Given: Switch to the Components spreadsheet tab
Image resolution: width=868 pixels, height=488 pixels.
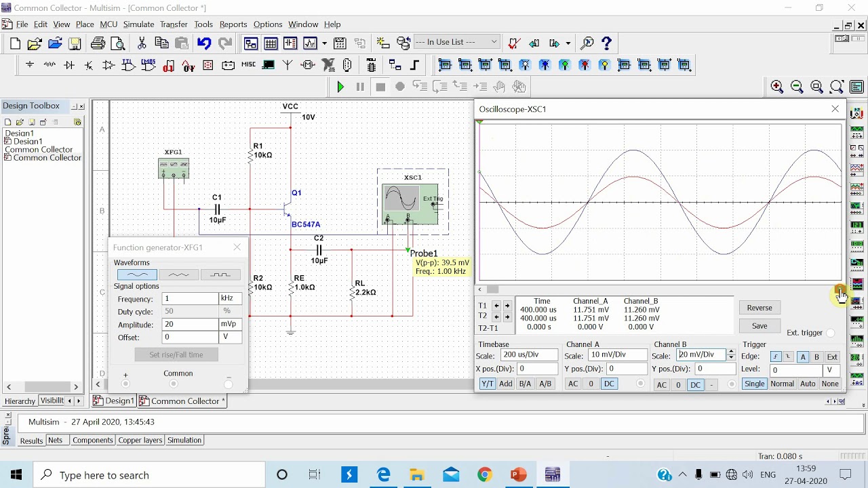Looking at the screenshot, I should pyautogui.click(x=92, y=441).
